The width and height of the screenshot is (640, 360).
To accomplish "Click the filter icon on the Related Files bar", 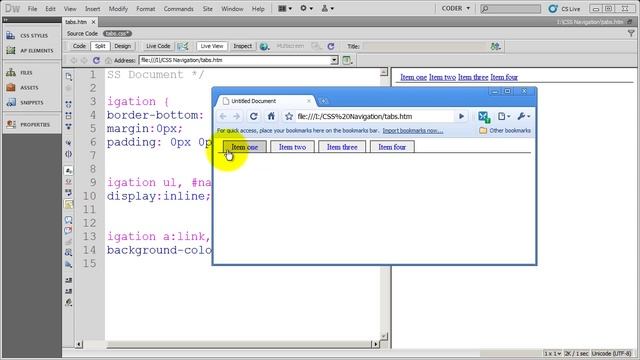I will point(631,33).
